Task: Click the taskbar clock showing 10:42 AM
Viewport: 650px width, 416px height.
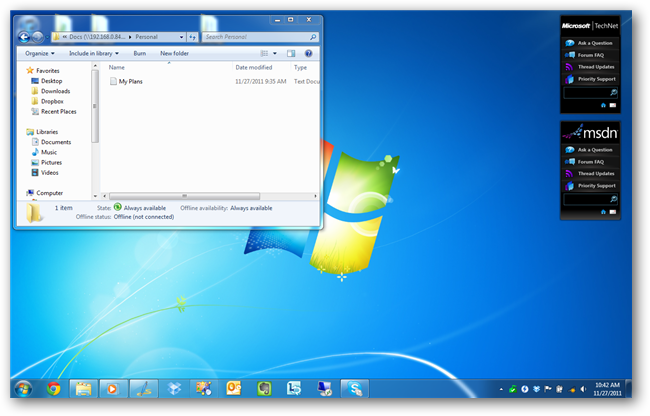Action: tap(607, 389)
